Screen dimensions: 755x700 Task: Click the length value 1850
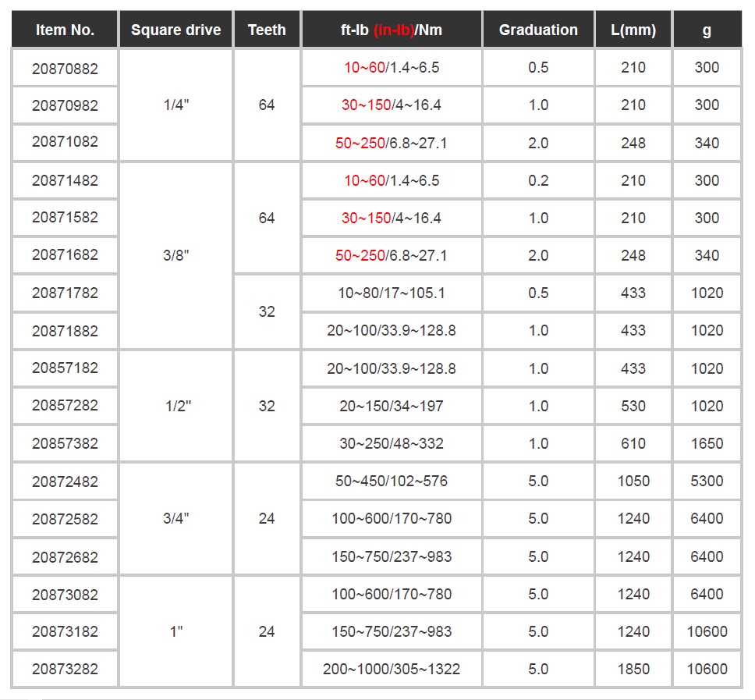coord(633,669)
